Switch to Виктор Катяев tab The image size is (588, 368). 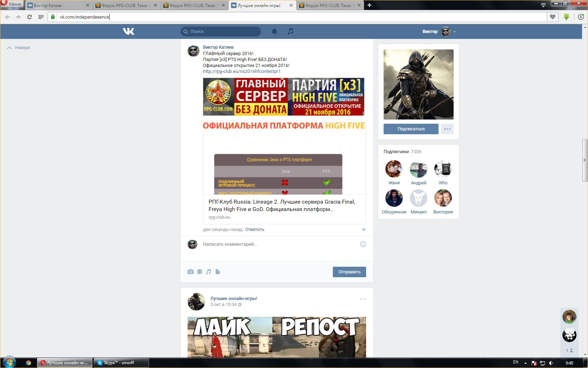(x=58, y=5)
